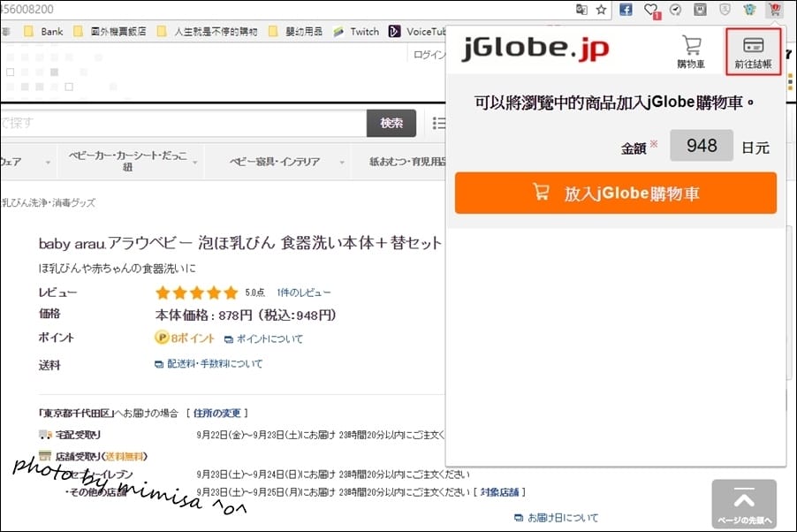The image size is (797, 532).
Task: Click the orange 放入jGlobe購物車 button
Action: point(615,194)
